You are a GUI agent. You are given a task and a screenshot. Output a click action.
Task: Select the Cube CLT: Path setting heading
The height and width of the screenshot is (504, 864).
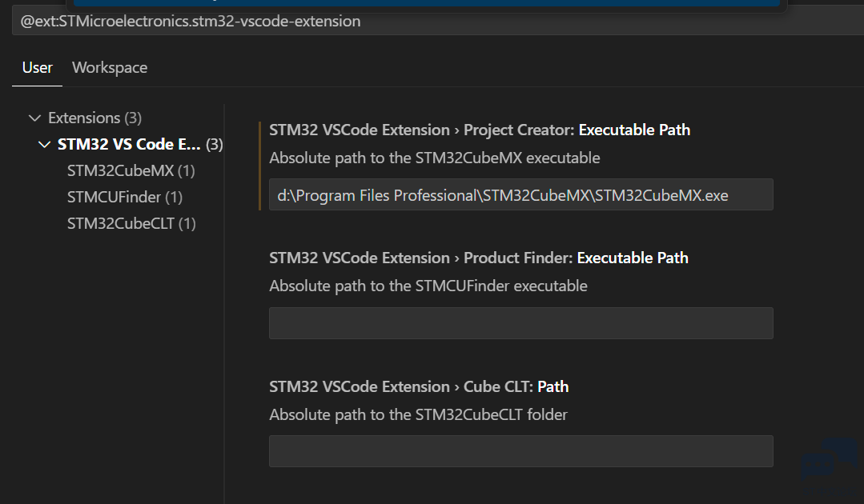419,387
